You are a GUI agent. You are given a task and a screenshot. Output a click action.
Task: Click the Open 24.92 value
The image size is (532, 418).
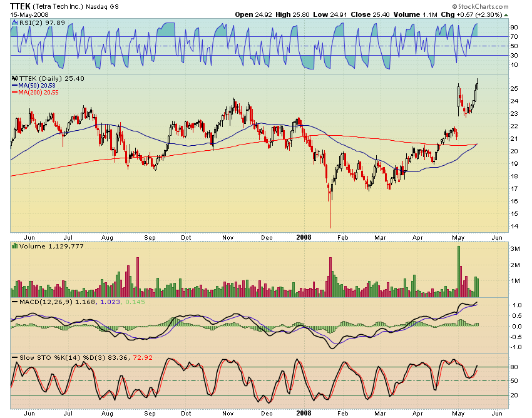click(x=253, y=14)
